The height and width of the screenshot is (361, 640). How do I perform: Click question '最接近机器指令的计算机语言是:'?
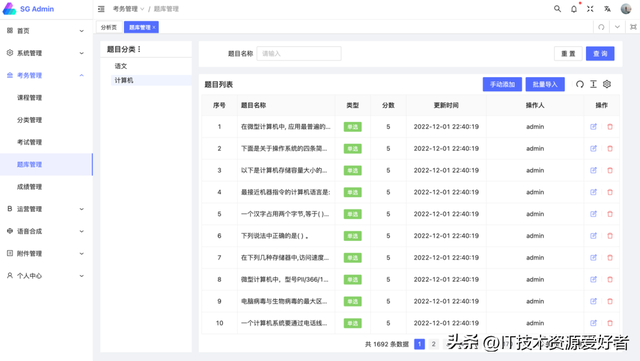pyautogui.click(x=286, y=192)
